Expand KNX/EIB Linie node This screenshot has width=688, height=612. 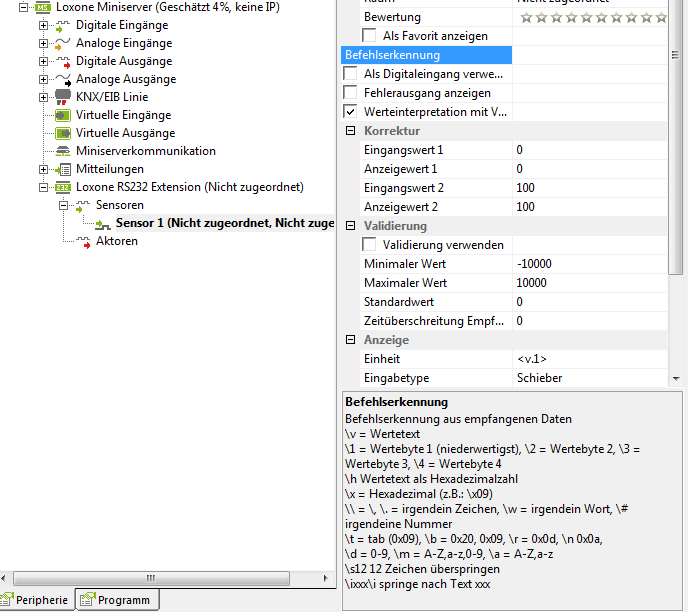click(43, 97)
